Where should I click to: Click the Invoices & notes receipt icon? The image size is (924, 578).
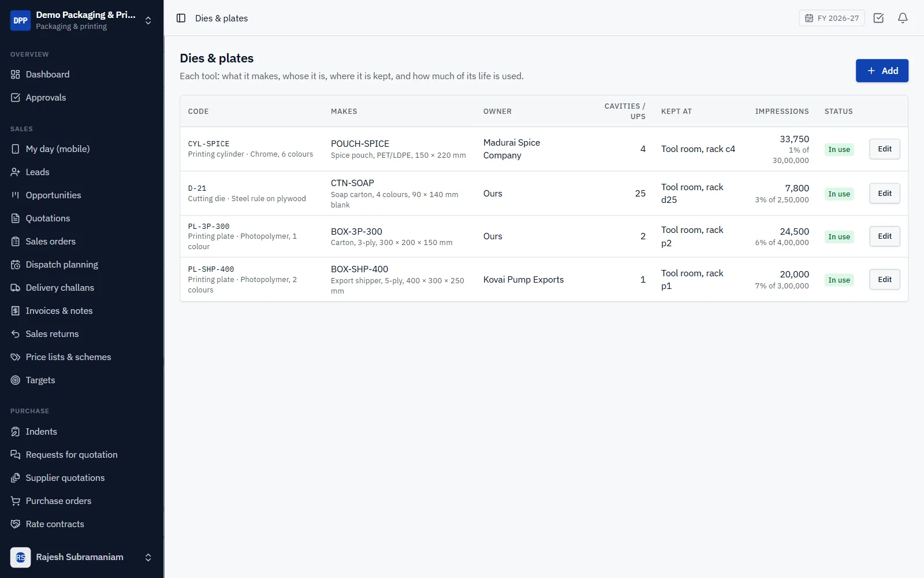tap(16, 311)
